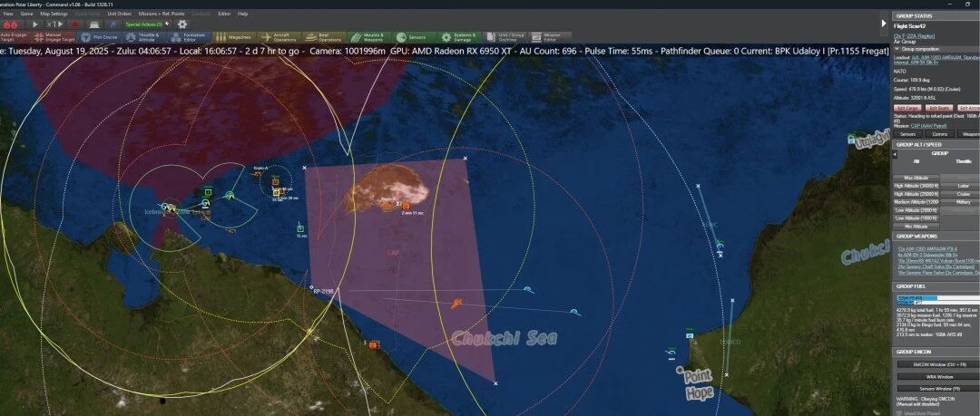The width and height of the screenshot is (980, 416).
Task: Collapse the GROUP ALT / SPEED section
Action: [x=936, y=144]
